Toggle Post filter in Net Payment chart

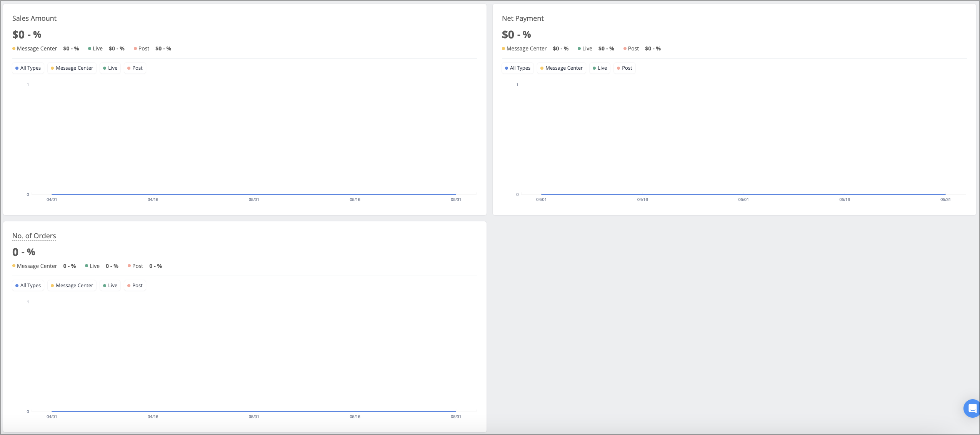pyautogui.click(x=625, y=68)
